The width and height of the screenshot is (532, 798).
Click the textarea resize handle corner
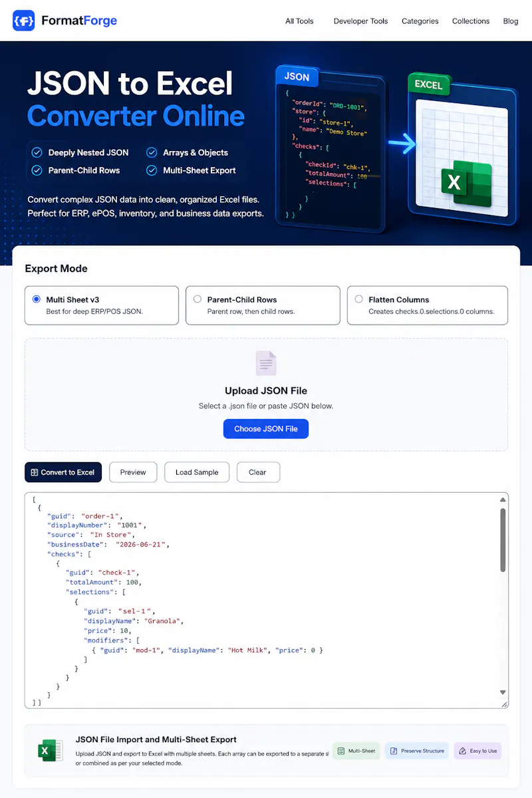(x=504, y=704)
